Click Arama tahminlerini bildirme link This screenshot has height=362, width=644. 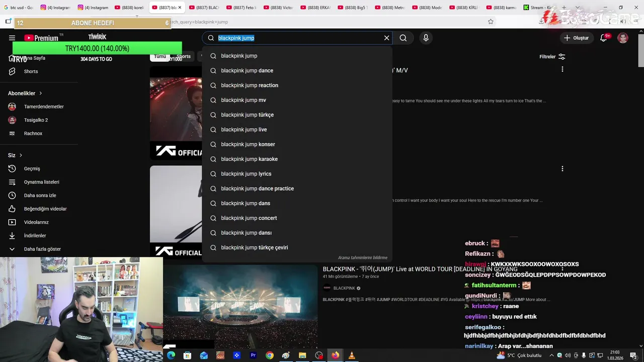362,257
